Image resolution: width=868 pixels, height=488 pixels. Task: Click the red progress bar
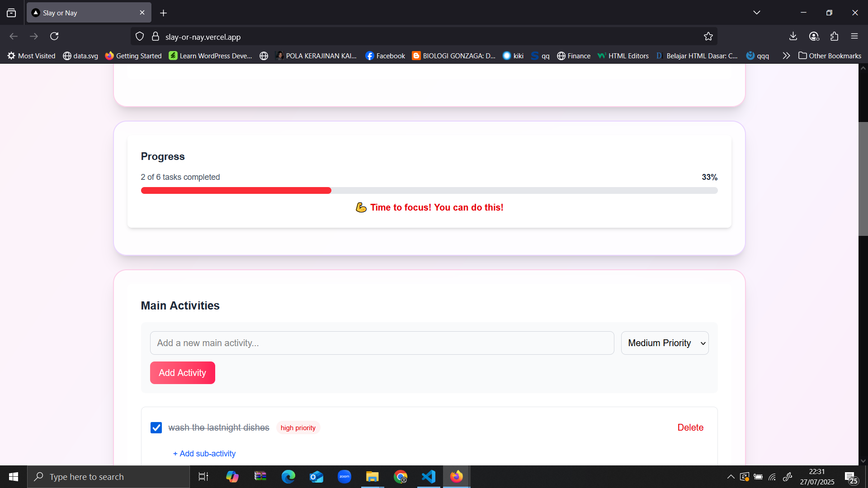pyautogui.click(x=236, y=190)
